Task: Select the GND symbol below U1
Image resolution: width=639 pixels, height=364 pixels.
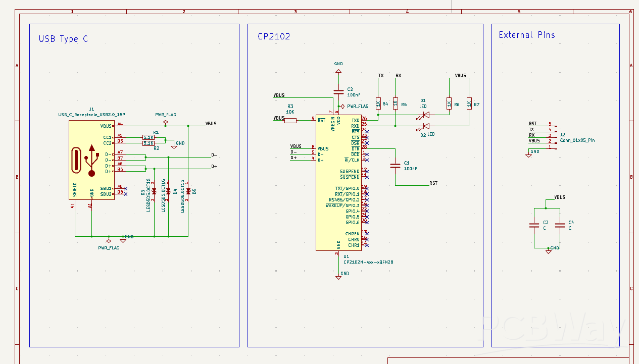Action: click(x=338, y=276)
